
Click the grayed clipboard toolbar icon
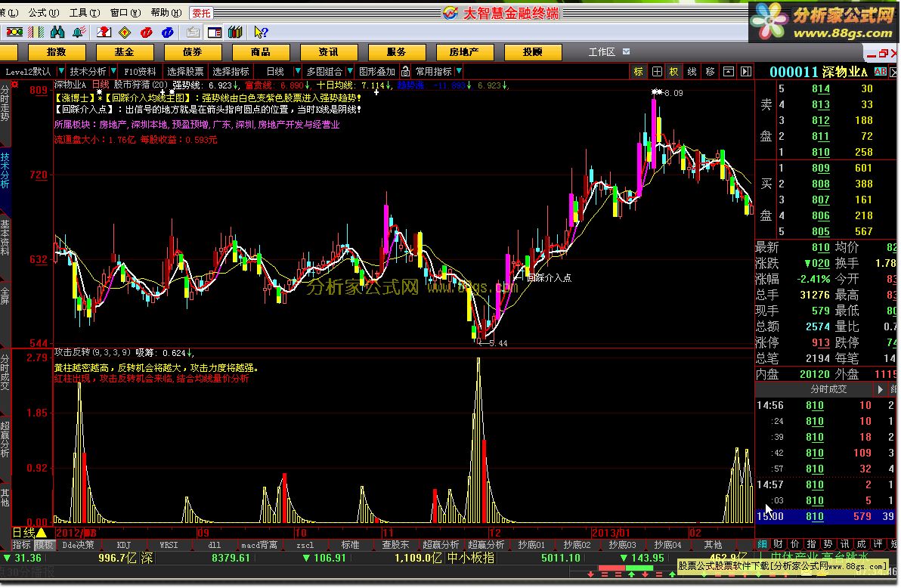click(193, 32)
